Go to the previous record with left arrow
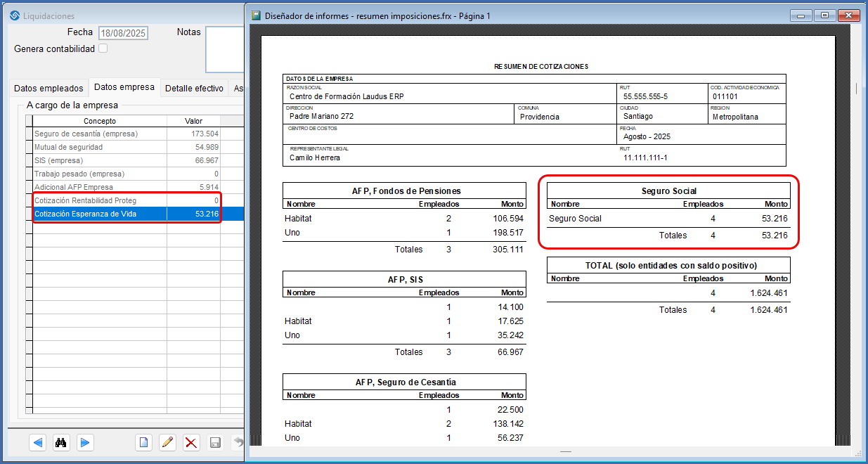Image resolution: width=868 pixels, height=464 pixels. coord(39,442)
